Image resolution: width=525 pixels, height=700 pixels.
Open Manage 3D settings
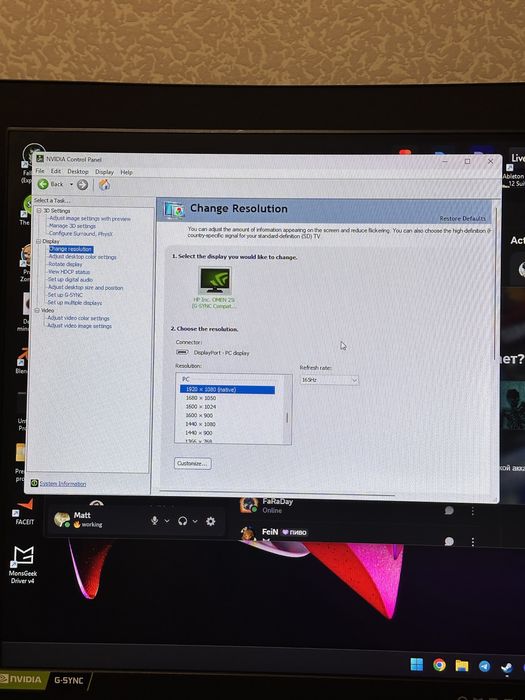[72, 226]
